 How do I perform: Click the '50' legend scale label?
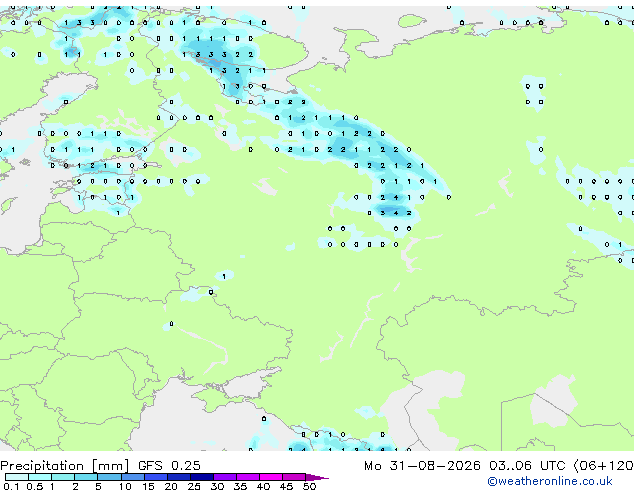[309, 486]
